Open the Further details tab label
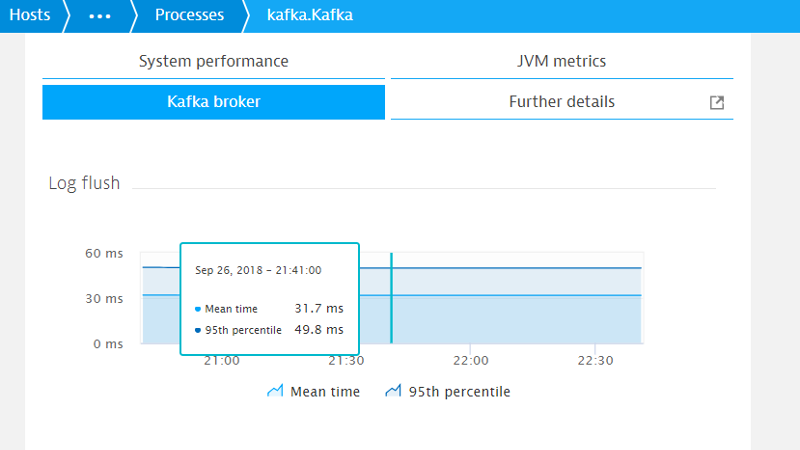The height and width of the screenshot is (450, 800). tap(561, 102)
